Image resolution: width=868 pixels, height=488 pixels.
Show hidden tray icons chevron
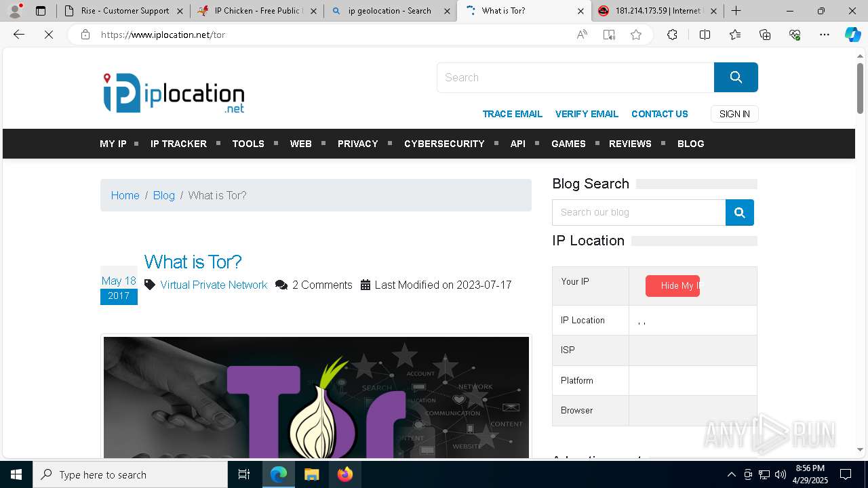tap(731, 474)
